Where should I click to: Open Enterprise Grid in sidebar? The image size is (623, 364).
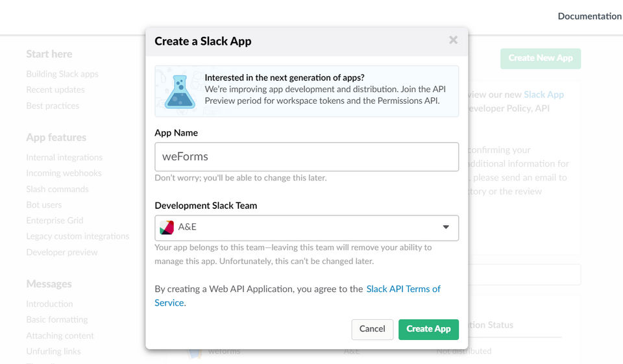pos(55,221)
